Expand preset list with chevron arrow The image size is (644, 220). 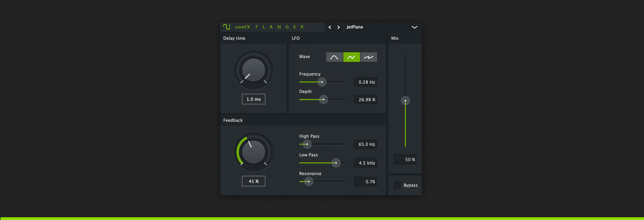click(x=414, y=27)
